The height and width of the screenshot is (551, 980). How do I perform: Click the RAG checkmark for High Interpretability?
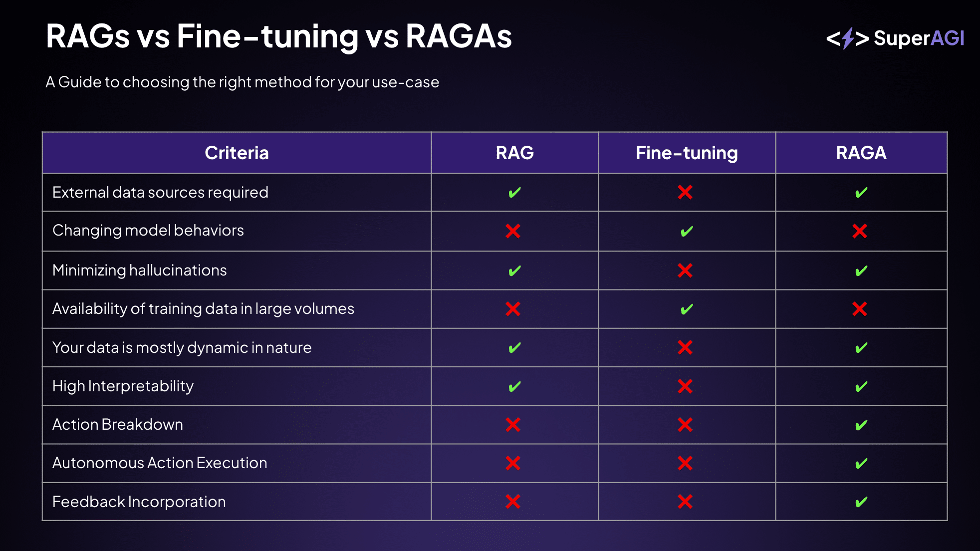pos(514,387)
